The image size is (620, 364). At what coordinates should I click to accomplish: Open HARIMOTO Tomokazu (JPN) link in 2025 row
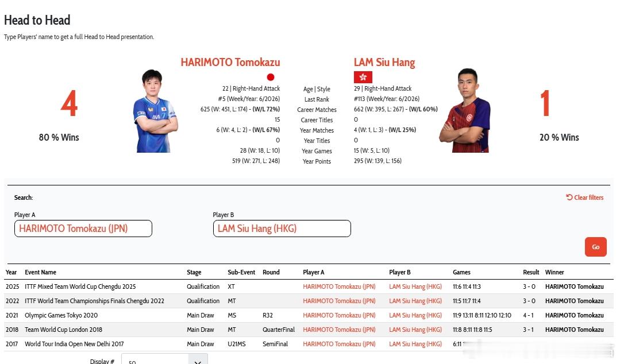pos(339,286)
